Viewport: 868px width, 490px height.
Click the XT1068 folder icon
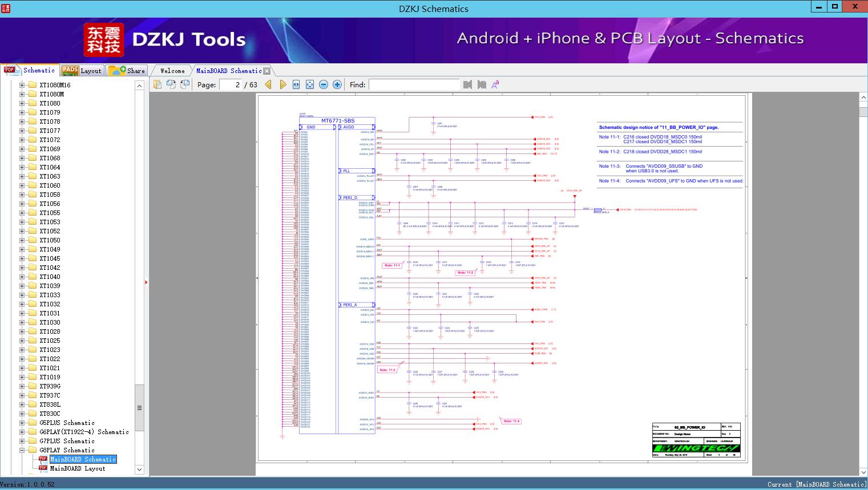pyautogui.click(x=33, y=158)
